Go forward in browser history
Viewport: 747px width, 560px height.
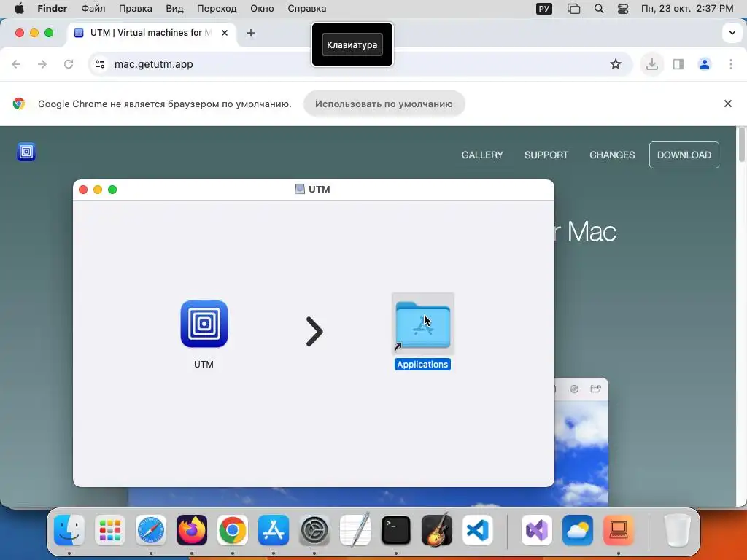42,64
